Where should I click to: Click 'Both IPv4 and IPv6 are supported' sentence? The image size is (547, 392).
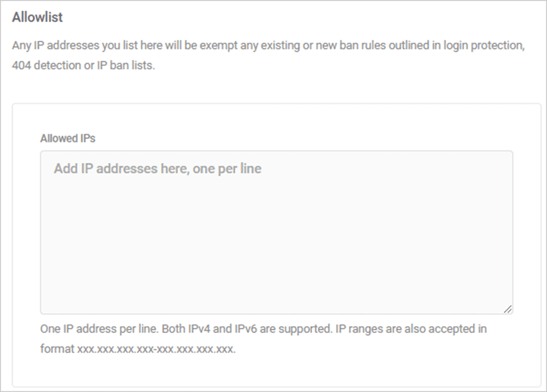[247, 329]
